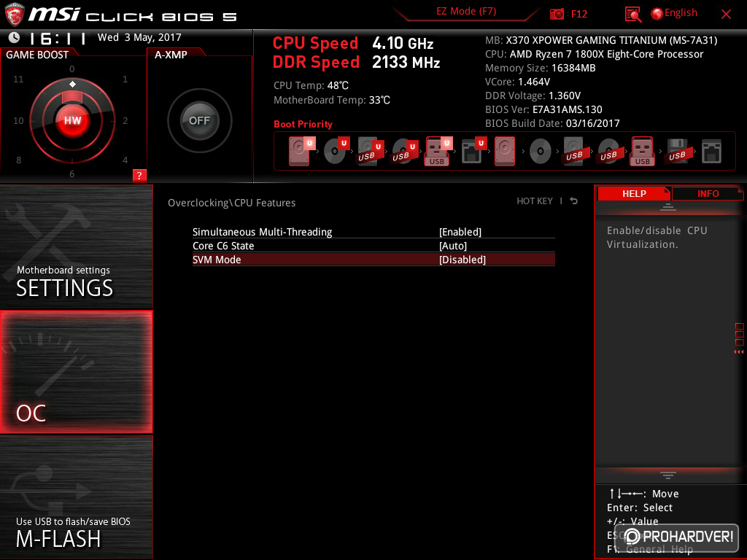Click the CPU Temp 48°C reading

tap(311, 85)
